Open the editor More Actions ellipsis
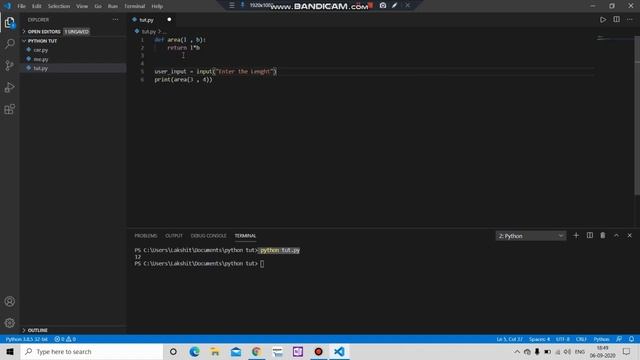 point(630,20)
